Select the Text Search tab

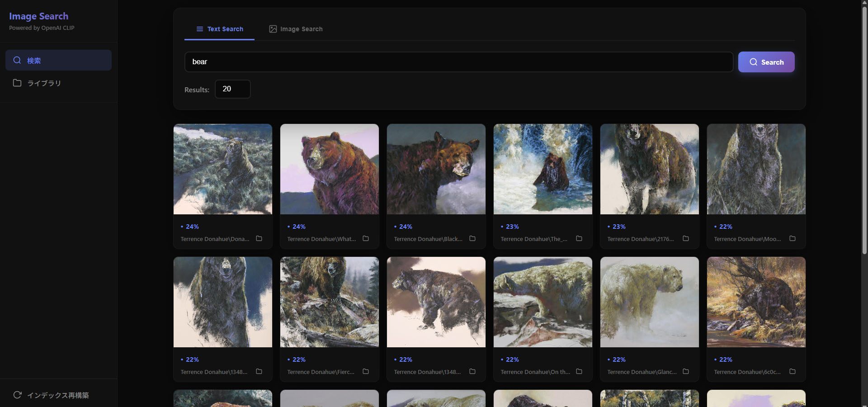[220, 29]
